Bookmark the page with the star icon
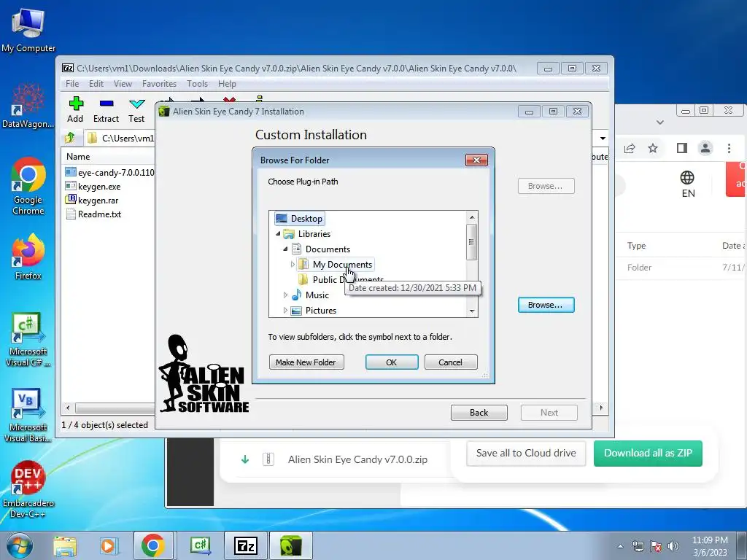Image resolution: width=747 pixels, height=560 pixels. point(653,148)
